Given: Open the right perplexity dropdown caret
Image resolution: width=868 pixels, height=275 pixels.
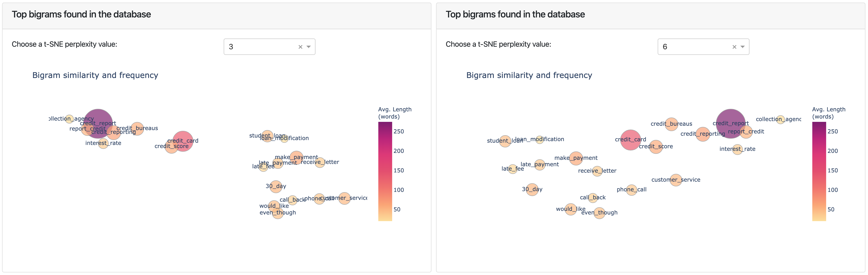Looking at the screenshot, I should pyautogui.click(x=743, y=47).
